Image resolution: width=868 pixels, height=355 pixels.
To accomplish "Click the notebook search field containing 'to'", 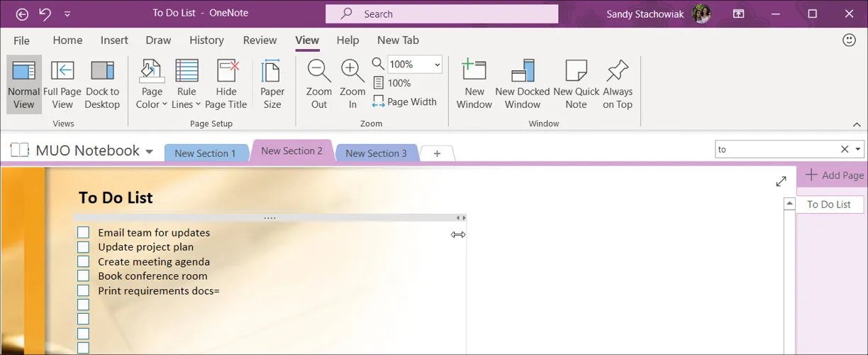I will click(x=776, y=149).
